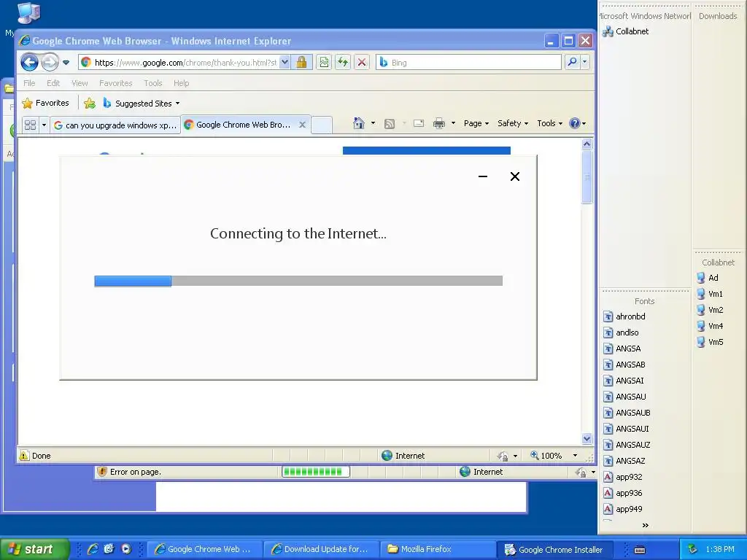Click the green progress bar in background window
The image size is (747, 560).
(x=316, y=472)
